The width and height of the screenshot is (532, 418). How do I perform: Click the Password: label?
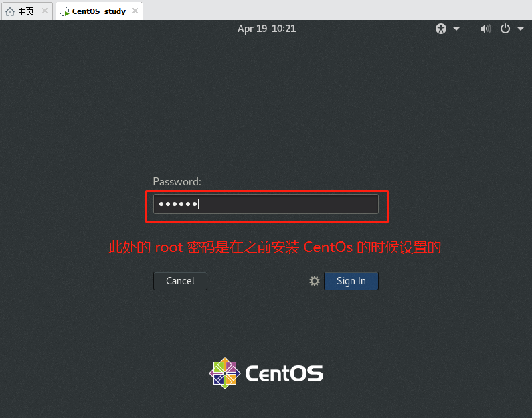click(177, 181)
